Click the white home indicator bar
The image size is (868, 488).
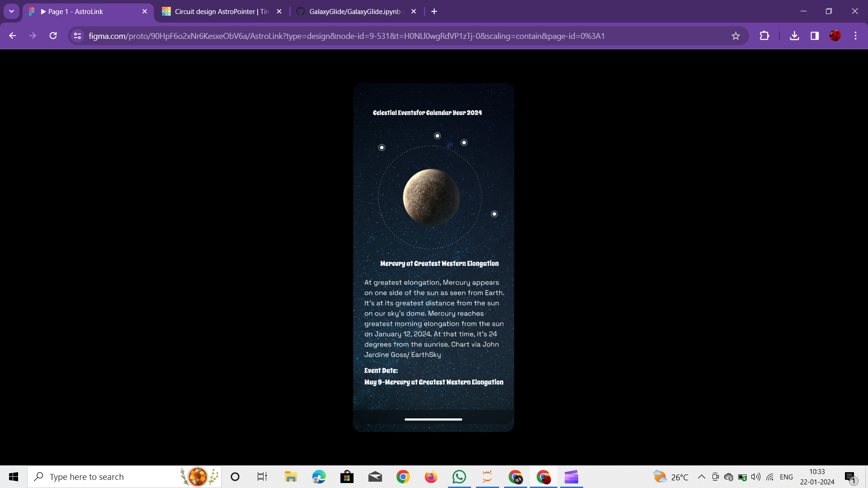pyautogui.click(x=433, y=419)
